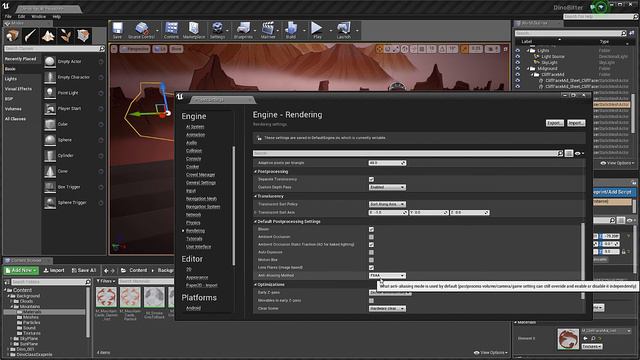The image size is (640, 360).
Task: Select Geometry Editing mode cube icon
Action: tap(84, 36)
